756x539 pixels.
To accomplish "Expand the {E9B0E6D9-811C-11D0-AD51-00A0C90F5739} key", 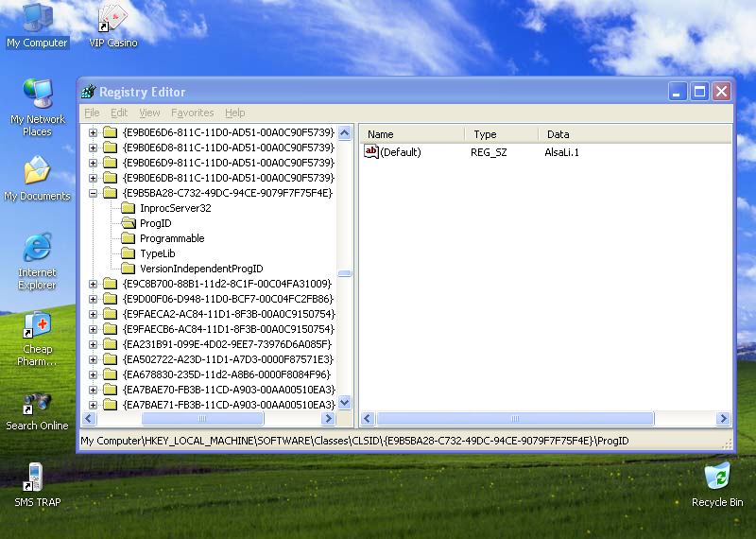I will pyautogui.click(x=93, y=163).
